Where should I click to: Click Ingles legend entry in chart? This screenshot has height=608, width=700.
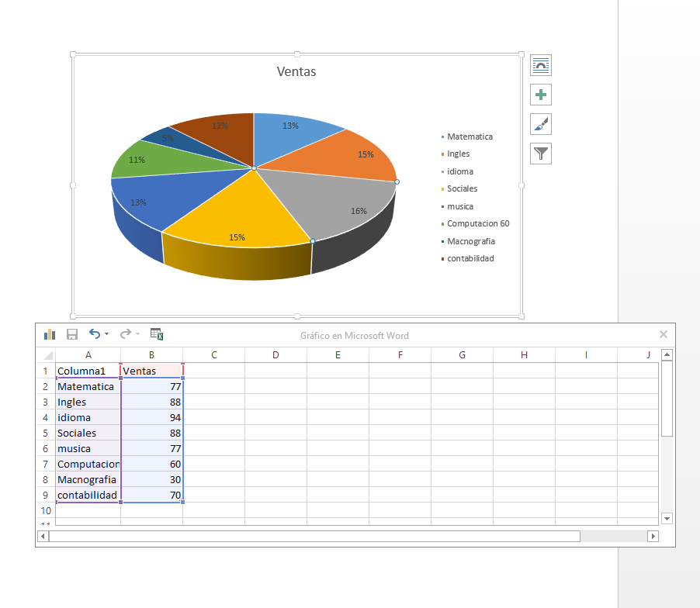[x=456, y=154]
